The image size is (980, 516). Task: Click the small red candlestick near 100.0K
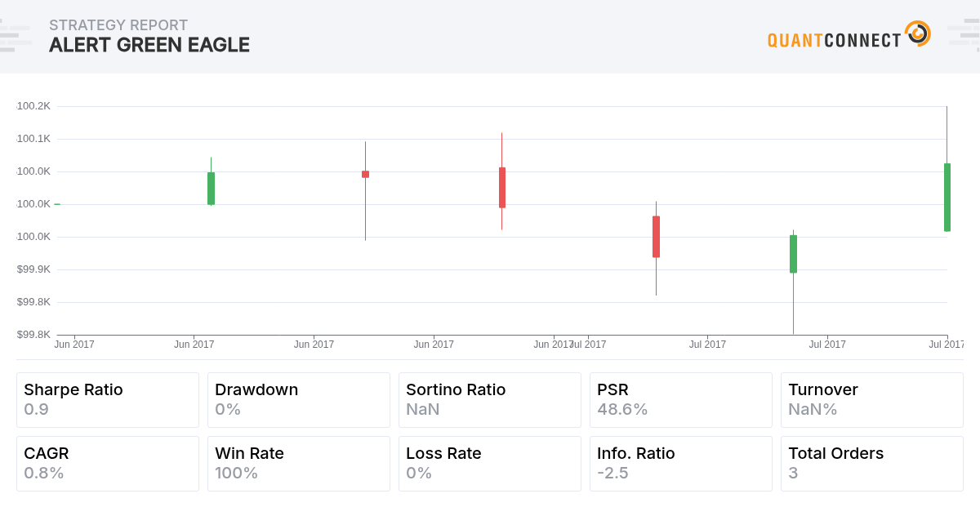coord(365,174)
